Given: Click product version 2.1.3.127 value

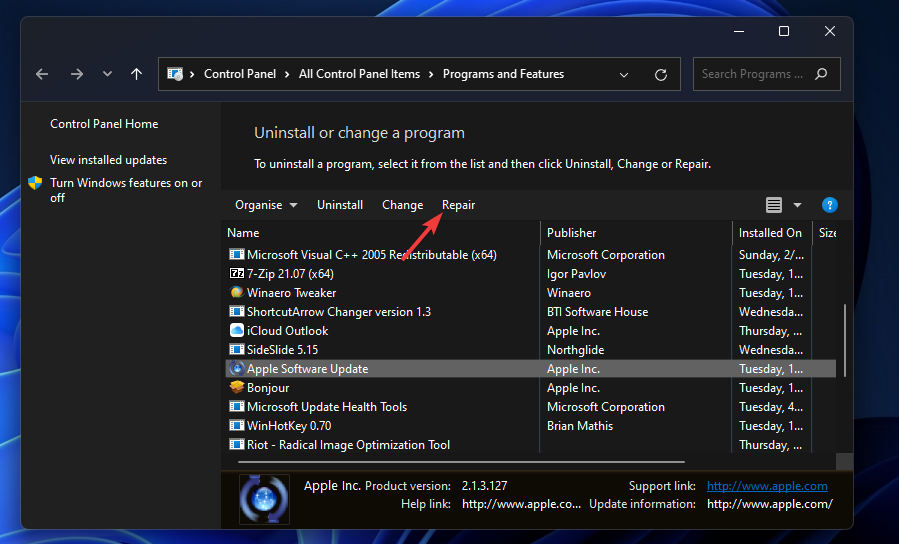Looking at the screenshot, I should point(484,486).
